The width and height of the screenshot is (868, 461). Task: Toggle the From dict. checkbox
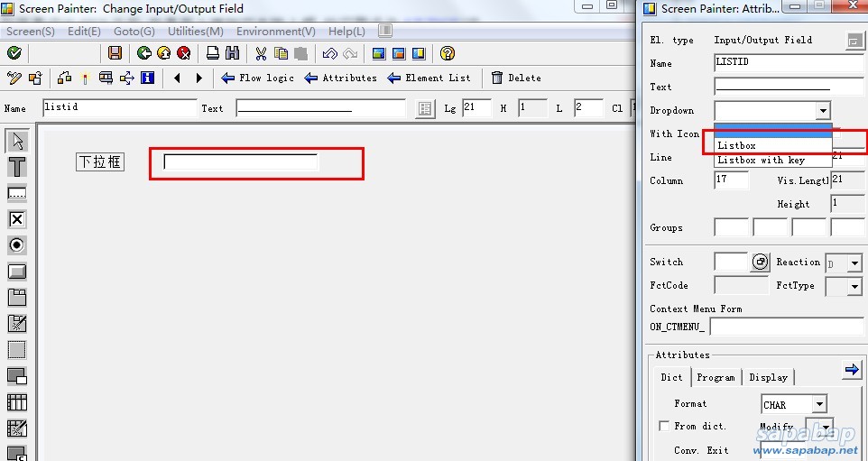664,426
